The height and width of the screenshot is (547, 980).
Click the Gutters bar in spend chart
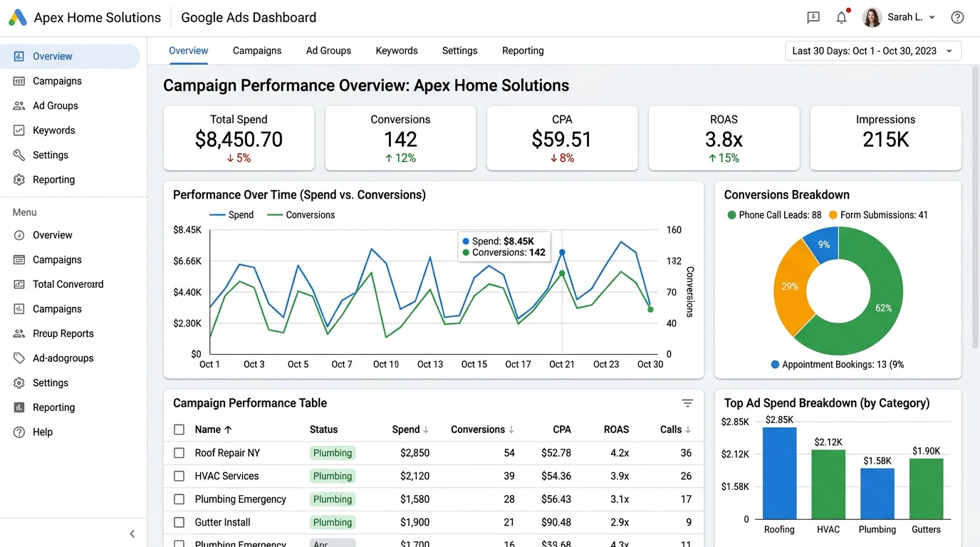click(x=926, y=489)
